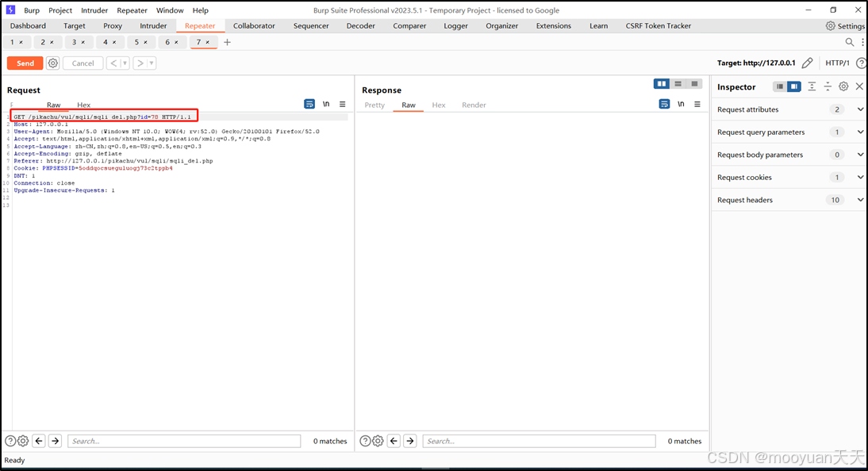Open dropdown beside forward history arrow

tap(152, 63)
